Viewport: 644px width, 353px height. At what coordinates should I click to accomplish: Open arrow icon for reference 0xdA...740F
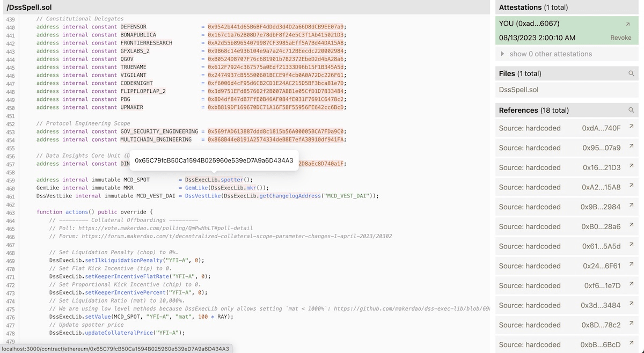[x=631, y=127]
